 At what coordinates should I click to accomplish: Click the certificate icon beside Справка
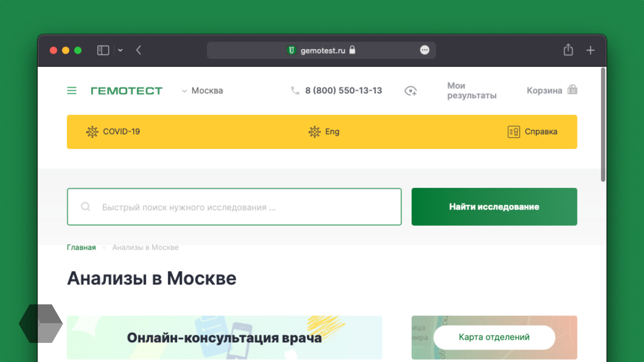[x=514, y=132]
